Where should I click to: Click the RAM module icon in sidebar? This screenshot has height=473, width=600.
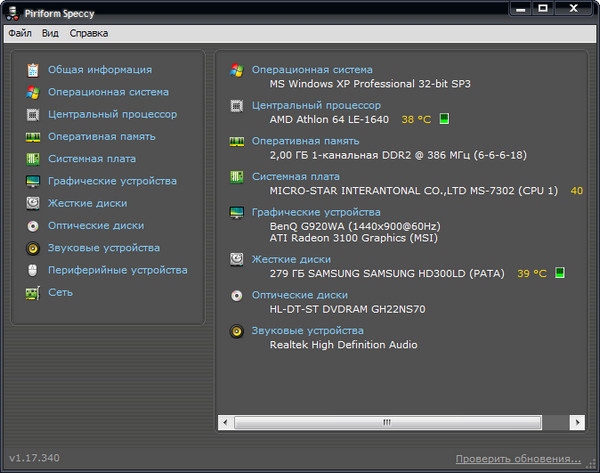click(33, 137)
